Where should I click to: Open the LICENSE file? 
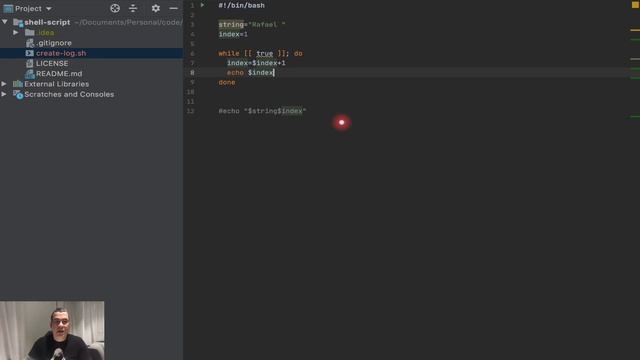52,63
